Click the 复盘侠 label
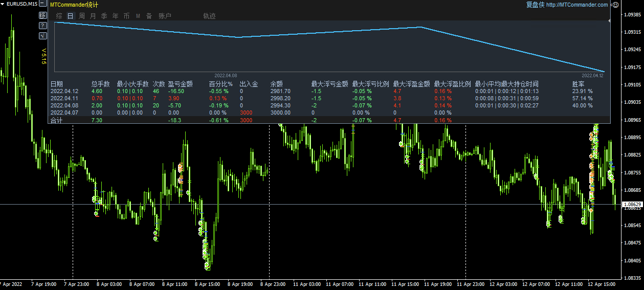 coord(536,5)
